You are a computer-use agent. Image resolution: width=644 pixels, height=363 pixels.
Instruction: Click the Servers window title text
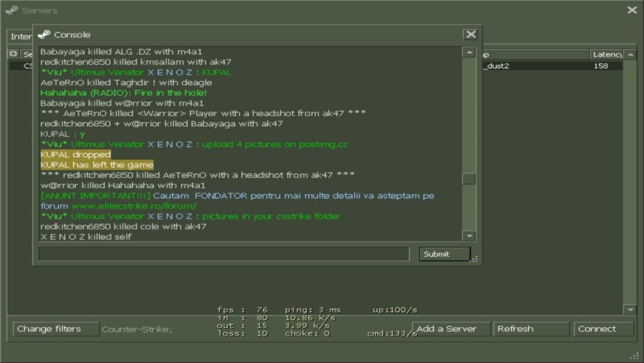[39, 10]
